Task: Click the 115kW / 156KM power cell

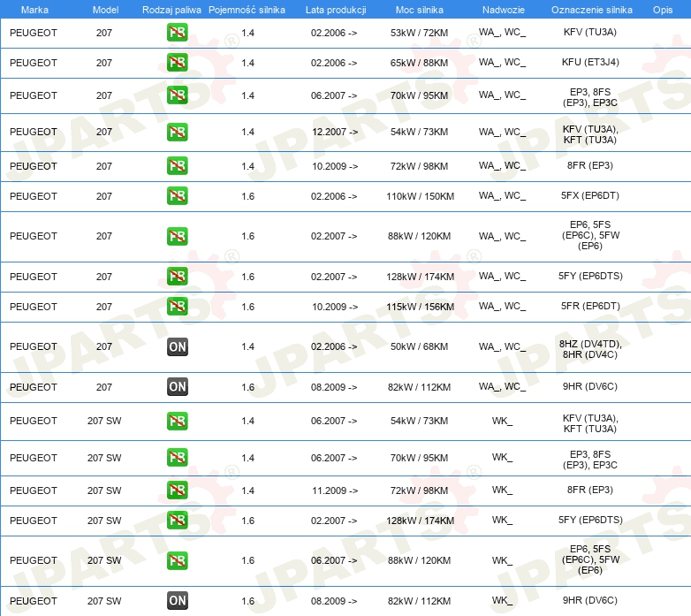Action: 419,307
